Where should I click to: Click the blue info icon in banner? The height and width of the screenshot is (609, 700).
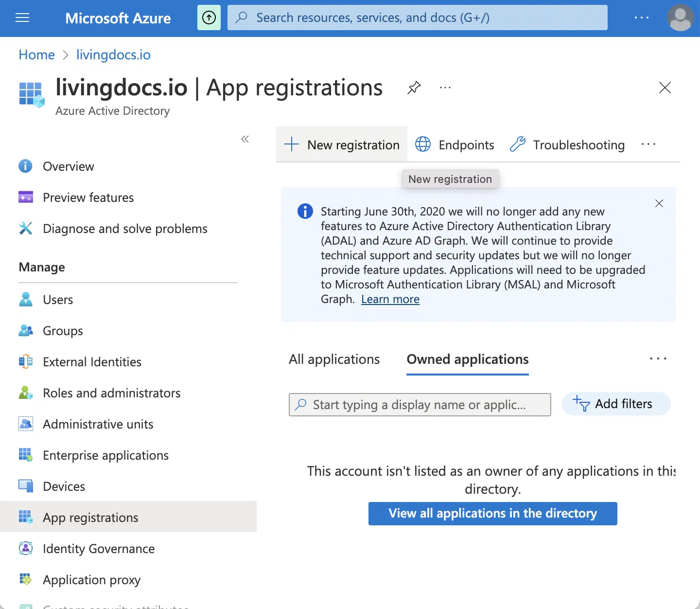click(305, 211)
